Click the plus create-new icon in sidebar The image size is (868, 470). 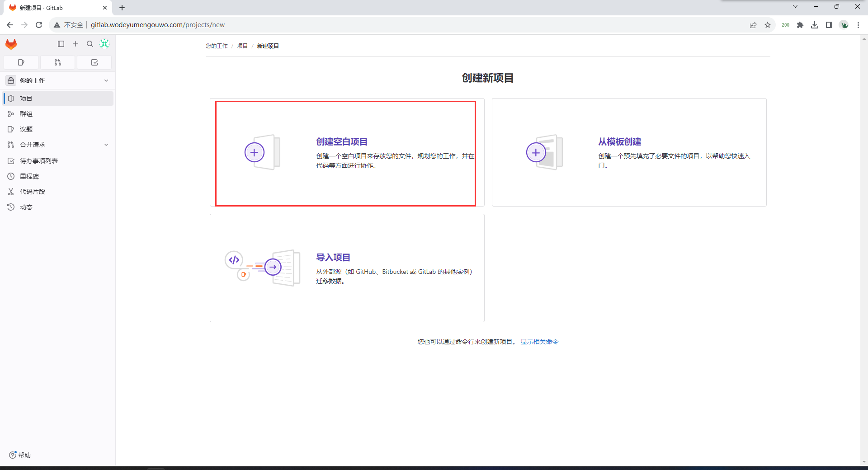(x=75, y=44)
